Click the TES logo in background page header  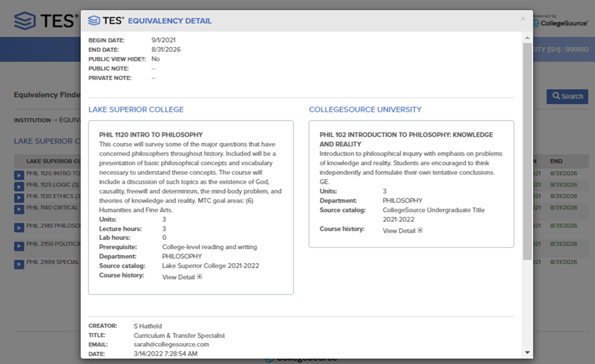point(46,20)
